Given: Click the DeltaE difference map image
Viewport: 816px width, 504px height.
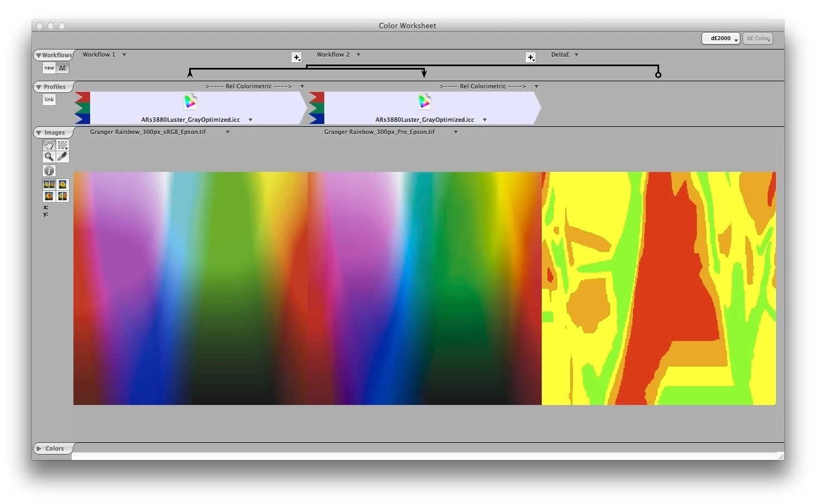Looking at the screenshot, I should click(x=659, y=288).
